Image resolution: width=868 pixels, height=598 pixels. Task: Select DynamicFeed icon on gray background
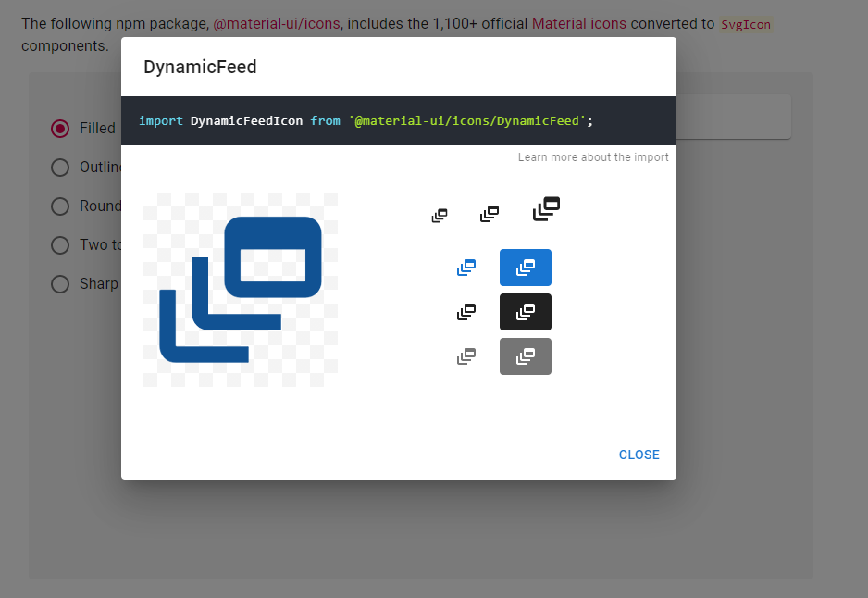(525, 355)
